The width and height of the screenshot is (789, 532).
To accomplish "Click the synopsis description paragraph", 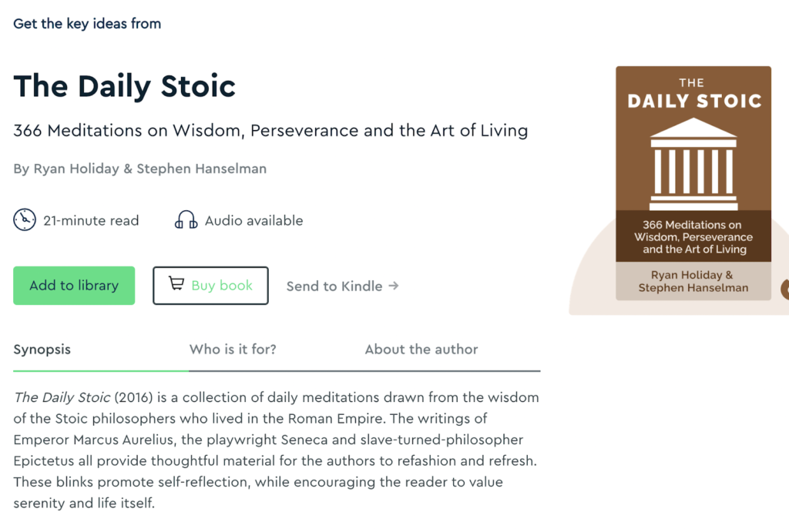I will [x=276, y=450].
